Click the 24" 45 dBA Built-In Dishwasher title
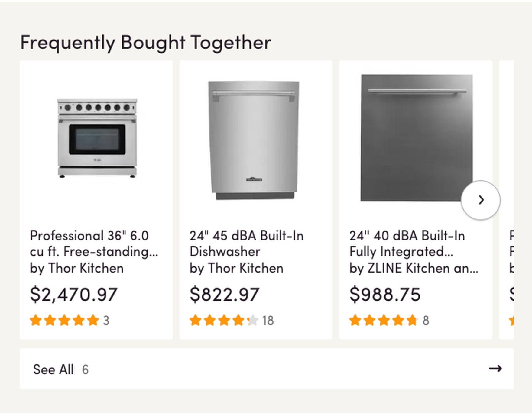This screenshot has height=413, width=532. [246, 244]
